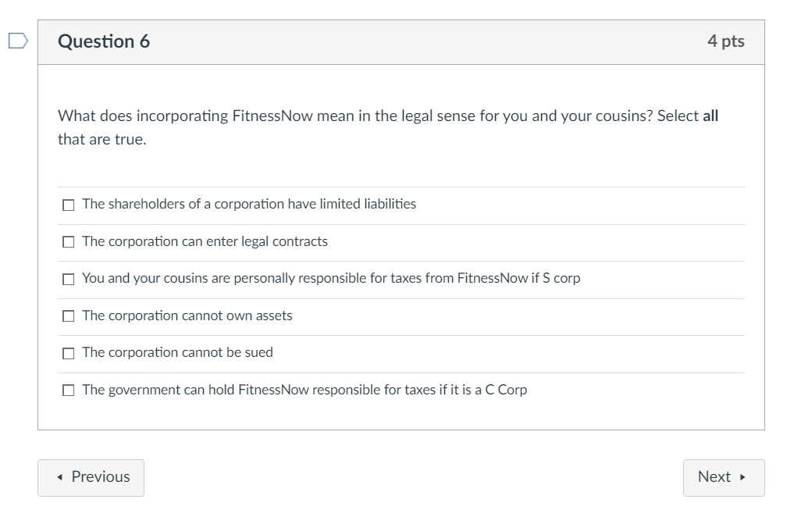The width and height of the screenshot is (812, 510).
Task: Select the S corp personal taxes checkbox
Action: click(69, 279)
